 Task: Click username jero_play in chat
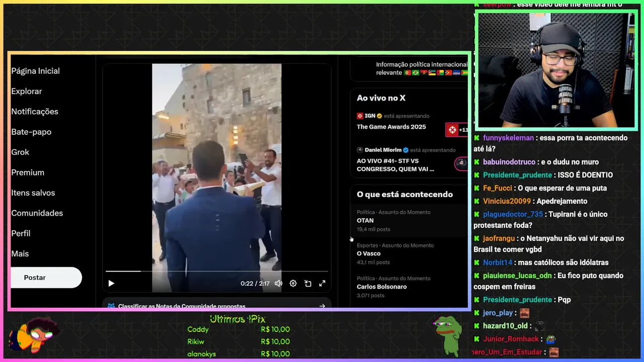(x=498, y=313)
